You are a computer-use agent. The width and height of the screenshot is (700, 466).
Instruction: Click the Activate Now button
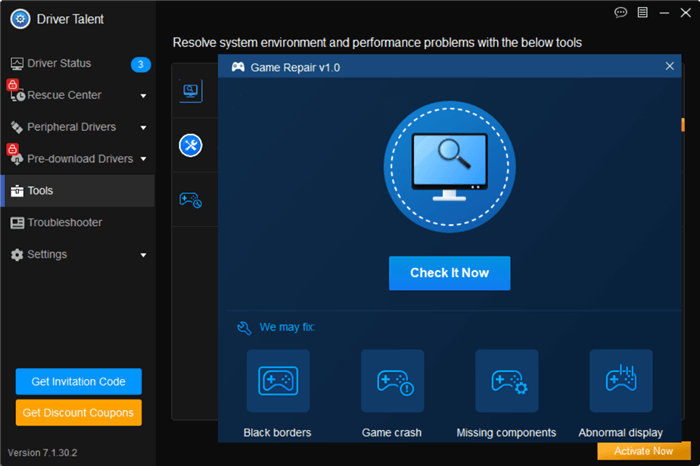(x=644, y=451)
